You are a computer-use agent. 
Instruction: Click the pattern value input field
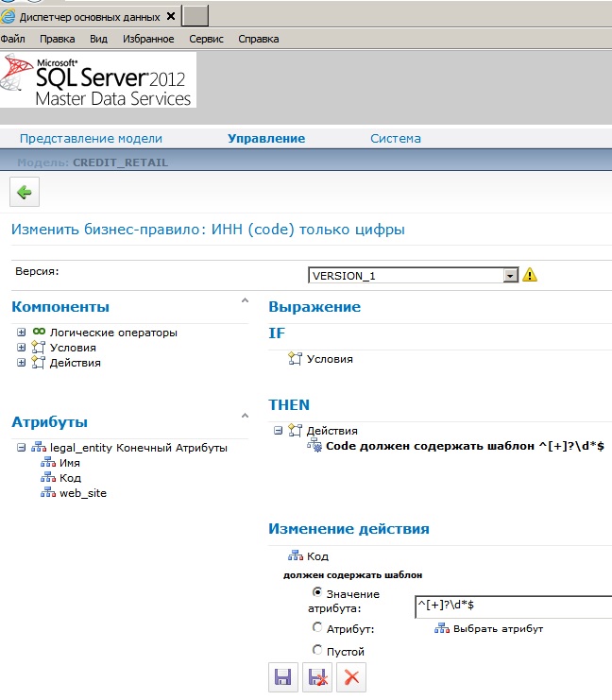tap(514, 606)
